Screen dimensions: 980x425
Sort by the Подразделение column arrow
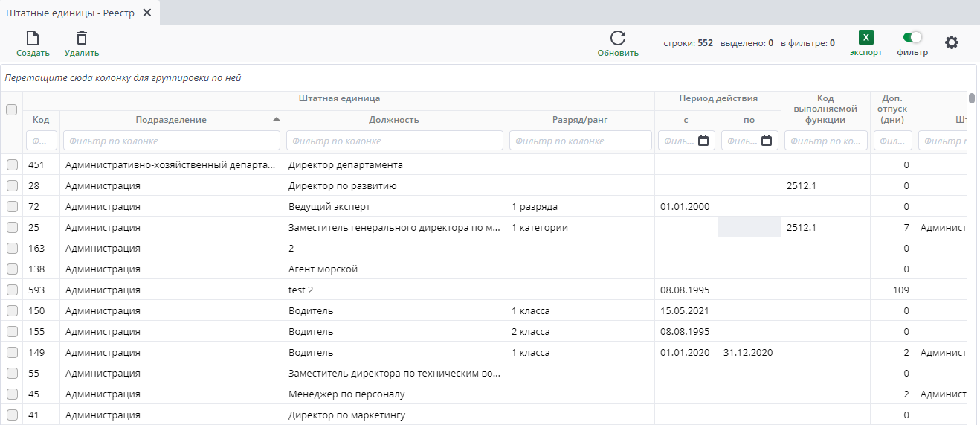tap(277, 120)
